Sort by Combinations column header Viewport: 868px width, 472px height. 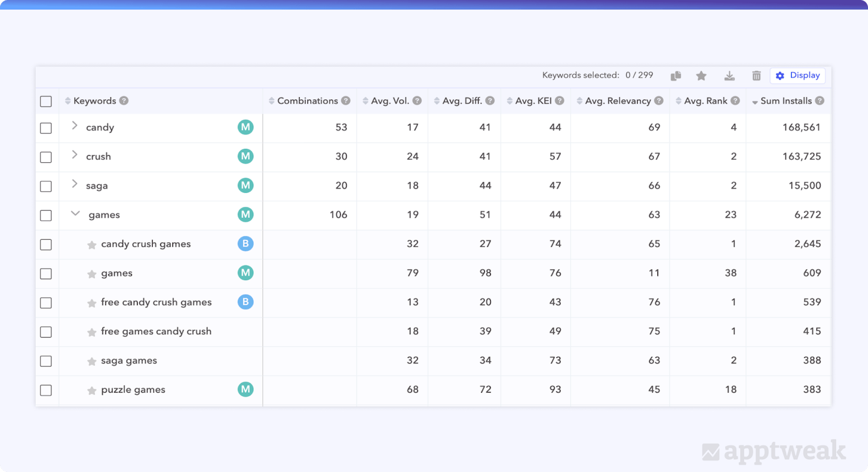pos(307,101)
